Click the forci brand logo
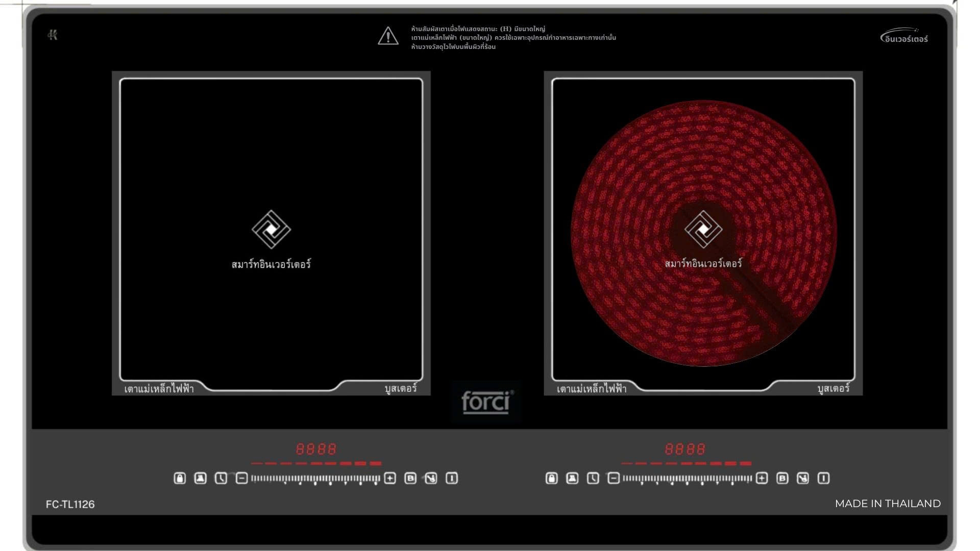980x551 pixels. pos(486,402)
